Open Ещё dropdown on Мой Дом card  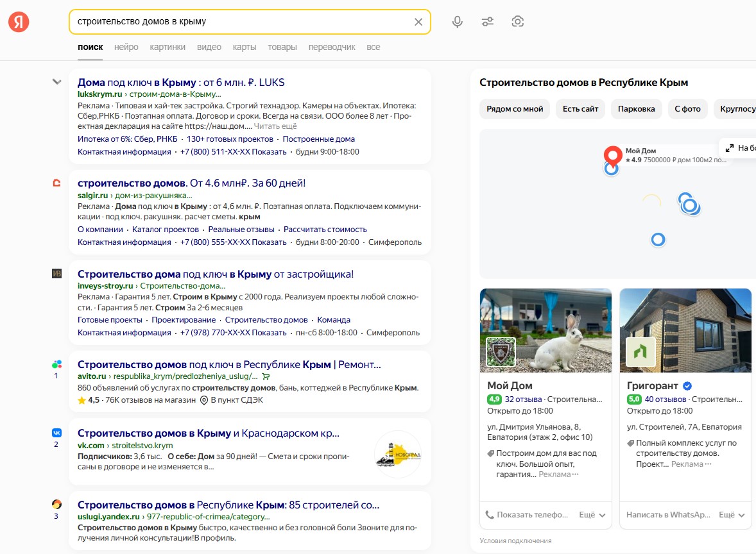pos(592,515)
